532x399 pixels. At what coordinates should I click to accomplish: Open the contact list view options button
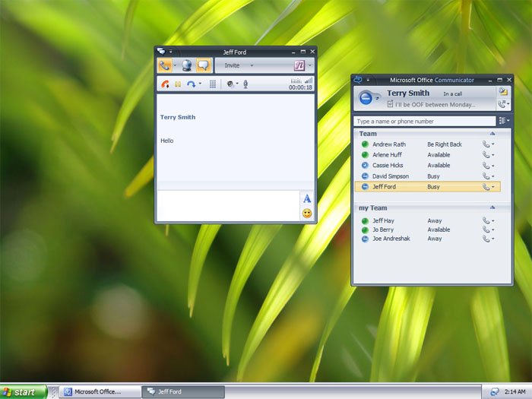[504, 121]
